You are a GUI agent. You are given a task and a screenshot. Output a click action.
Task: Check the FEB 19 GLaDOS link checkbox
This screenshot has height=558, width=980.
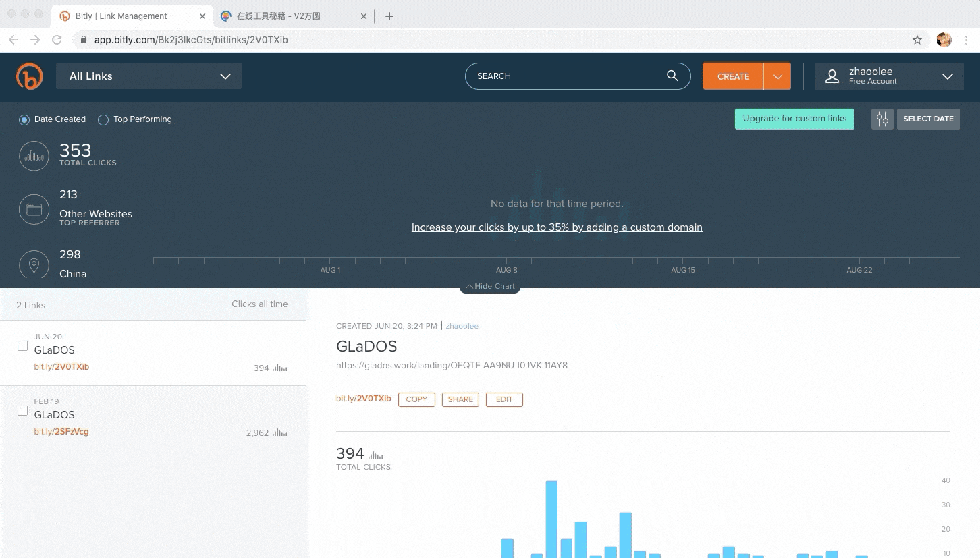click(22, 410)
